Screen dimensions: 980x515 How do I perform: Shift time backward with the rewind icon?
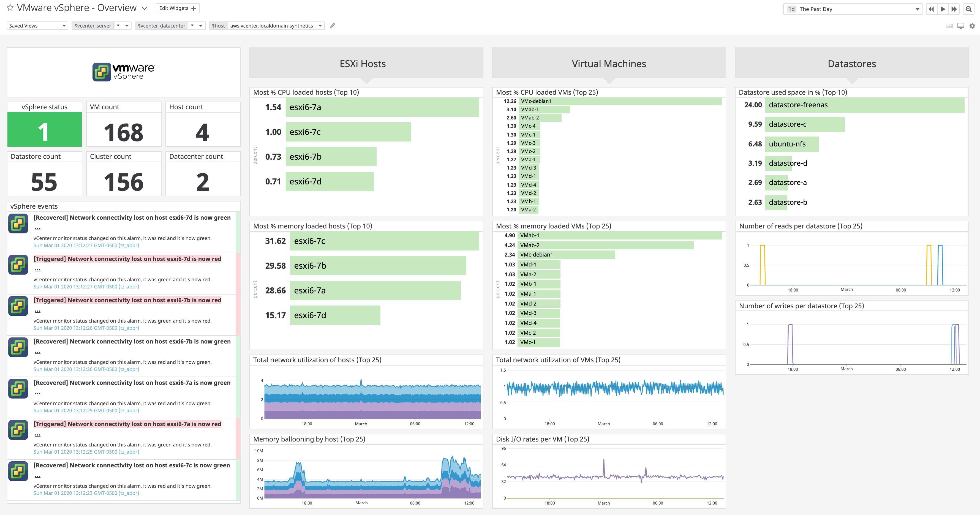click(x=932, y=9)
